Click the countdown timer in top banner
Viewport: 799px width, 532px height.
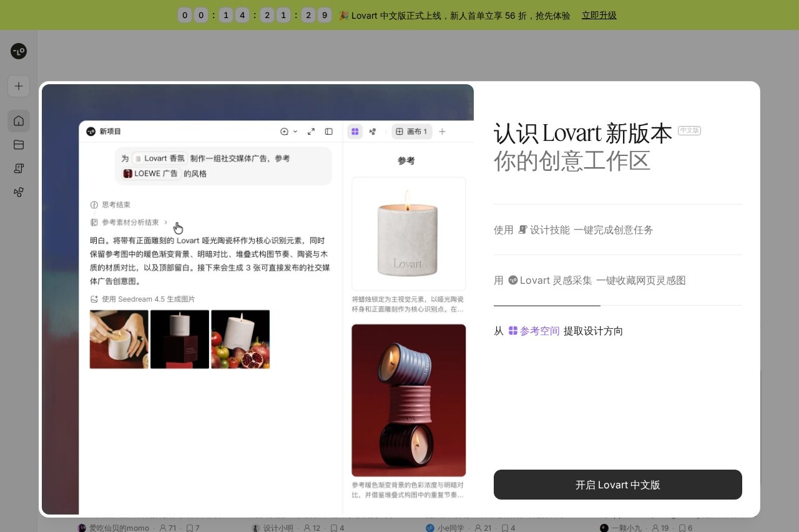[x=255, y=15]
